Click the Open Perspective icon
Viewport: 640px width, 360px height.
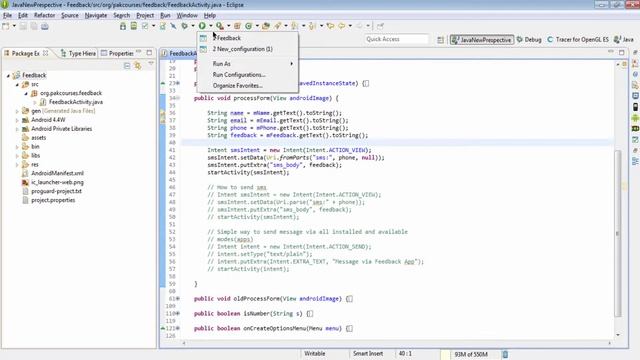click(440, 40)
